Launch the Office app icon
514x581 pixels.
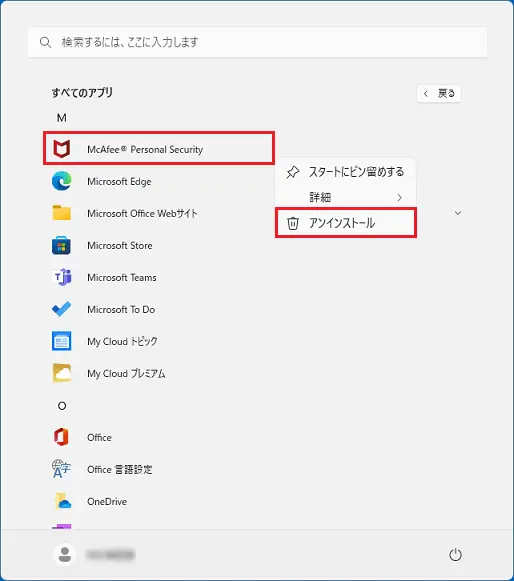(62, 437)
